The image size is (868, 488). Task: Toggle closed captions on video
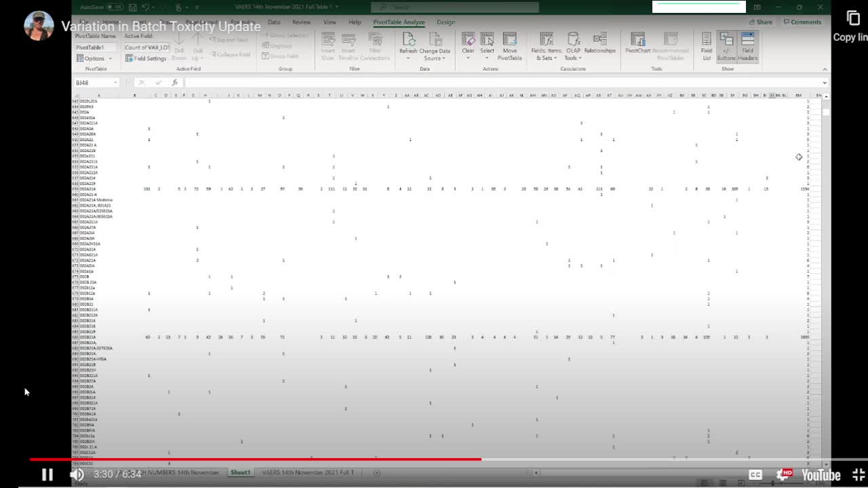[755, 474]
